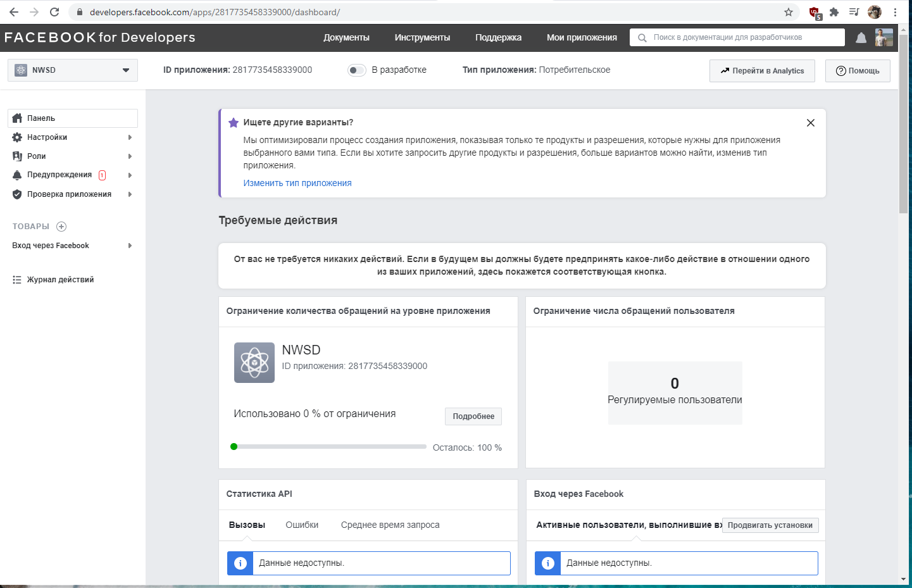Click the browser back arrow
Viewport: 912px width, 588px height.
pos(14,12)
